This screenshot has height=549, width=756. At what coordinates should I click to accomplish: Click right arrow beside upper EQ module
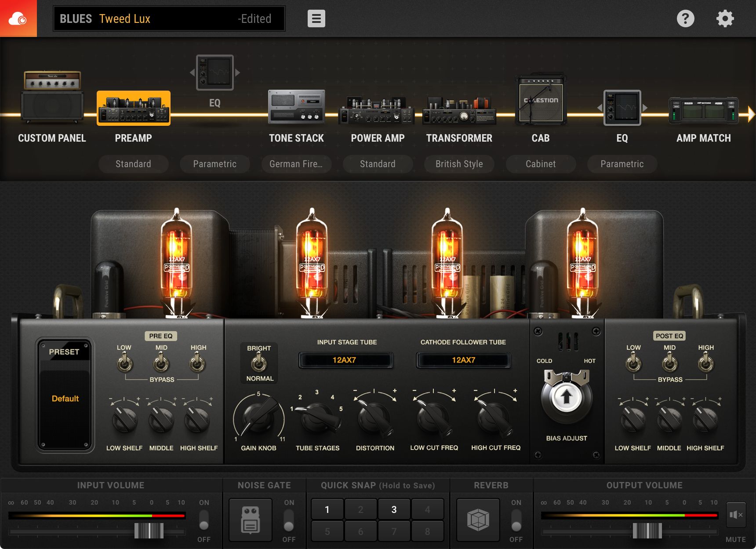(237, 73)
